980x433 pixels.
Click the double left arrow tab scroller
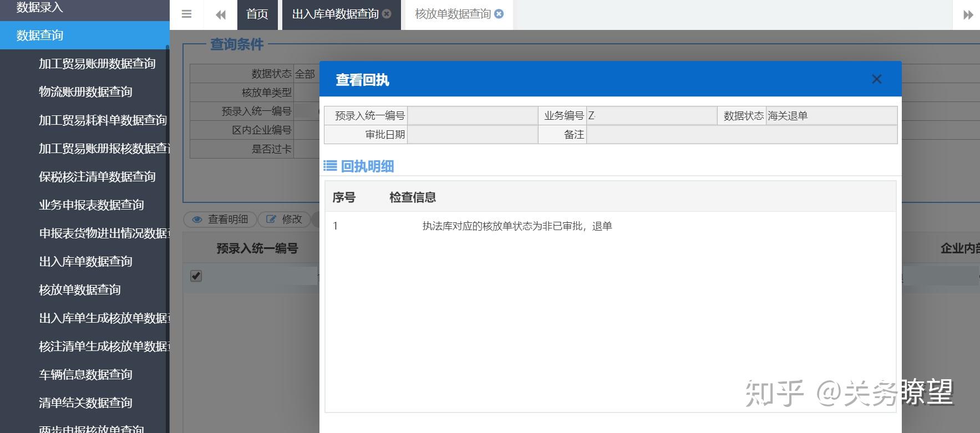221,15
